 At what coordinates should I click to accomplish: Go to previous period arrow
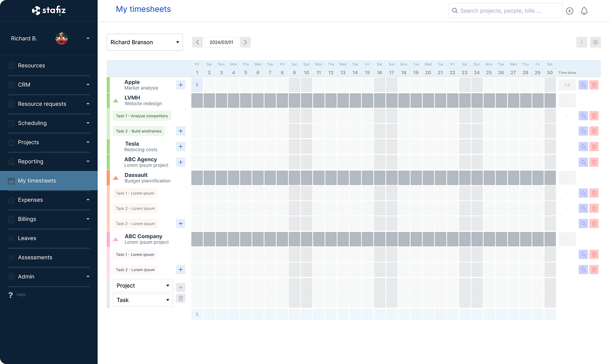198,42
